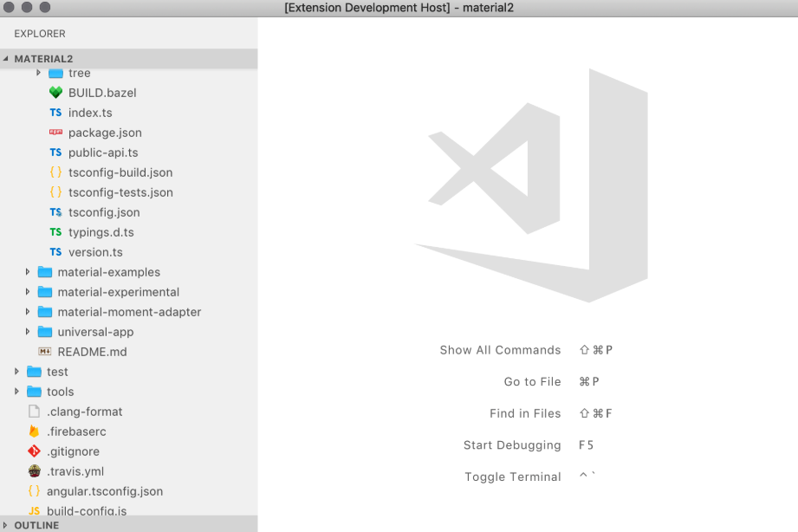Viewport: 798px width, 532px height.
Task: Open Show All Commands
Action: coord(500,350)
